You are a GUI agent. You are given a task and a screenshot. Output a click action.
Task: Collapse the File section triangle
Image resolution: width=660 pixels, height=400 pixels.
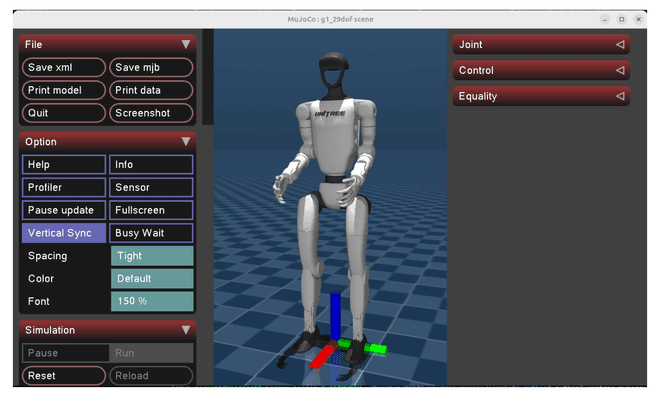coord(186,44)
